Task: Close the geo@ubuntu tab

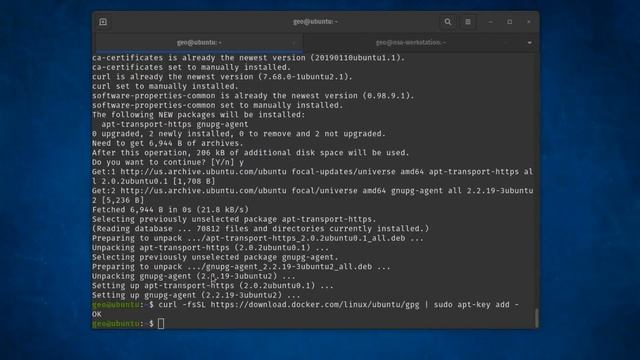Action: coord(294,42)
